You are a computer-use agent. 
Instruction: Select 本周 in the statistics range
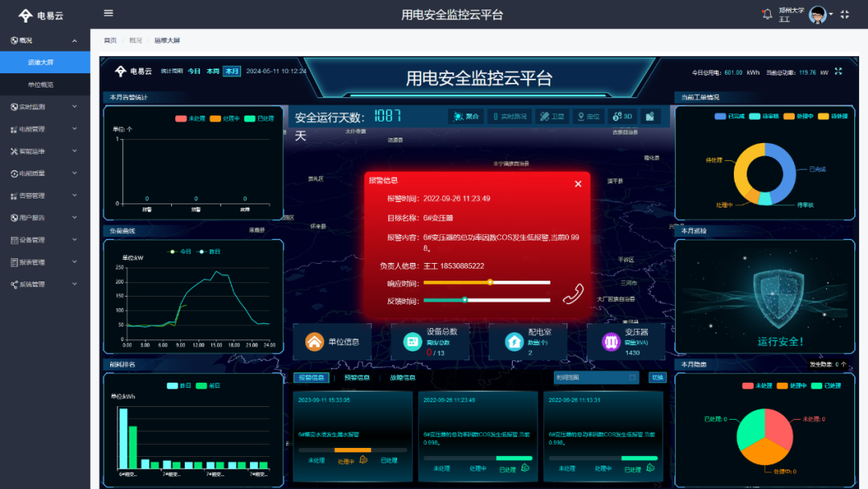click(x=211, y=72)
